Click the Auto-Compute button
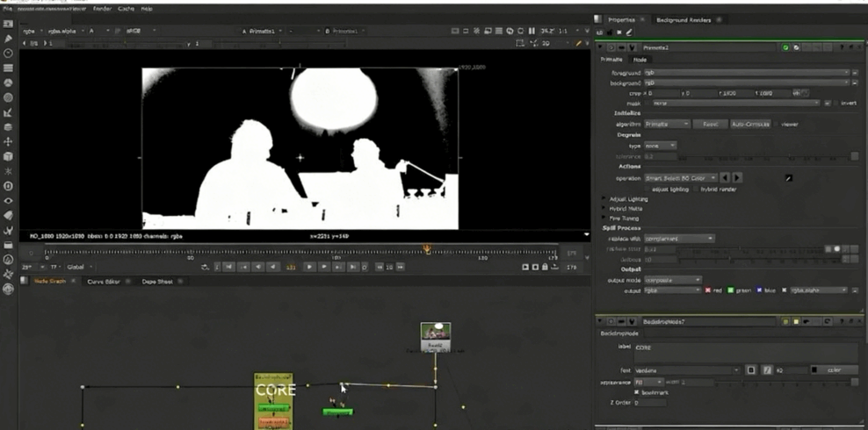Screen dimensions: 868x430 click(x=750, y=125)
